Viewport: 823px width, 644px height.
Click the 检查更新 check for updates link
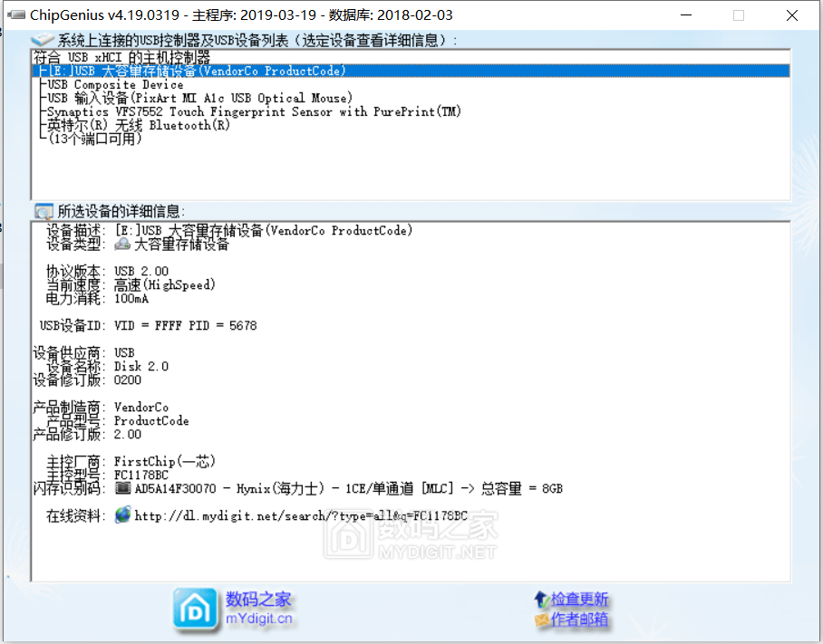(x=579, y=600)
